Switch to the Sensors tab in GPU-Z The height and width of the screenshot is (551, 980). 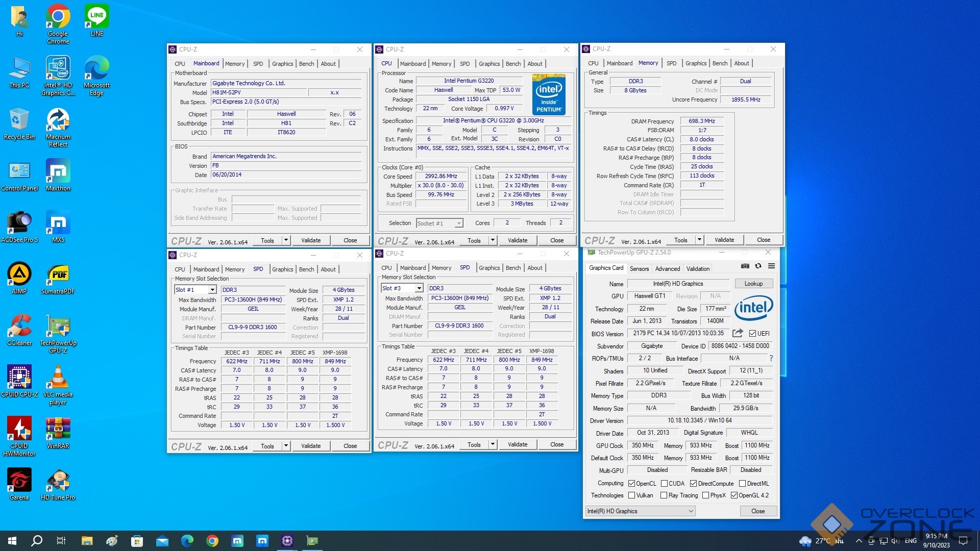click(639, 269)
